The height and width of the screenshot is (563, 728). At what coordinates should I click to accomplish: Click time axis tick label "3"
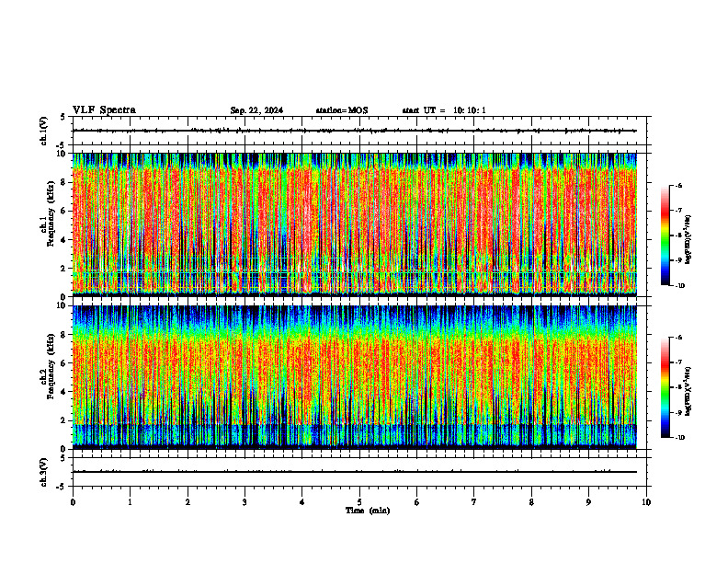(x=245, y=502)
